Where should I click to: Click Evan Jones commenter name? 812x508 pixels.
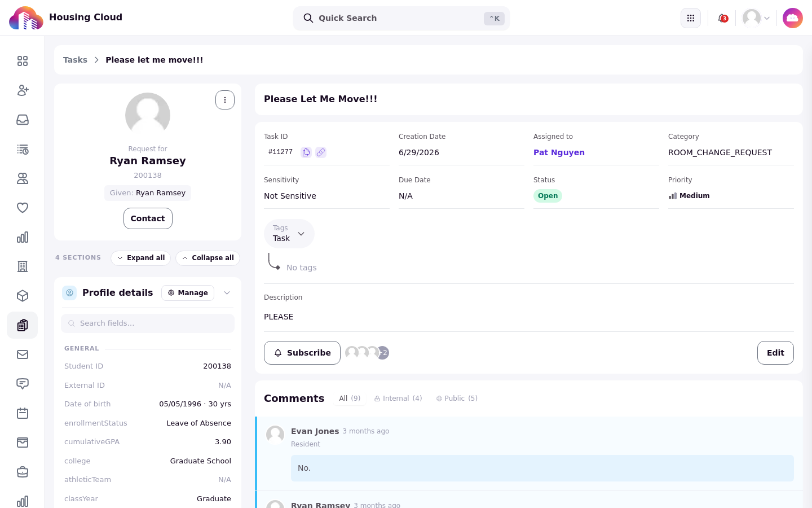click(x=315, y=431)
